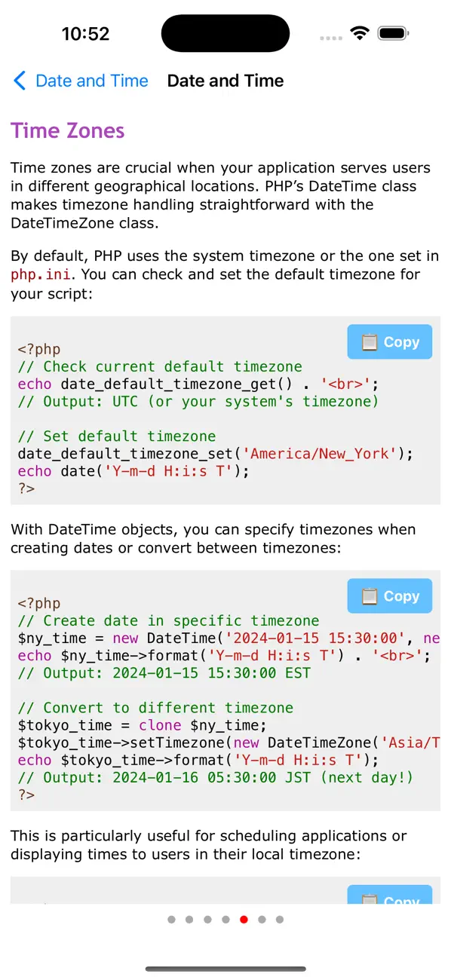Tap the clipboard icon on the first Copy button
The image size is (451, 980).
(x=369, y=341)
